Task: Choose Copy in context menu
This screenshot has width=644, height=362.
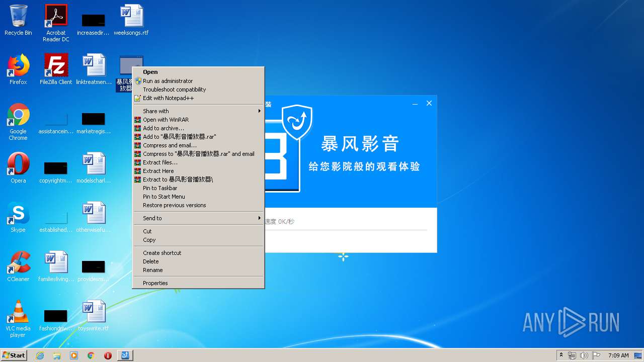Action: pos(198,240)
